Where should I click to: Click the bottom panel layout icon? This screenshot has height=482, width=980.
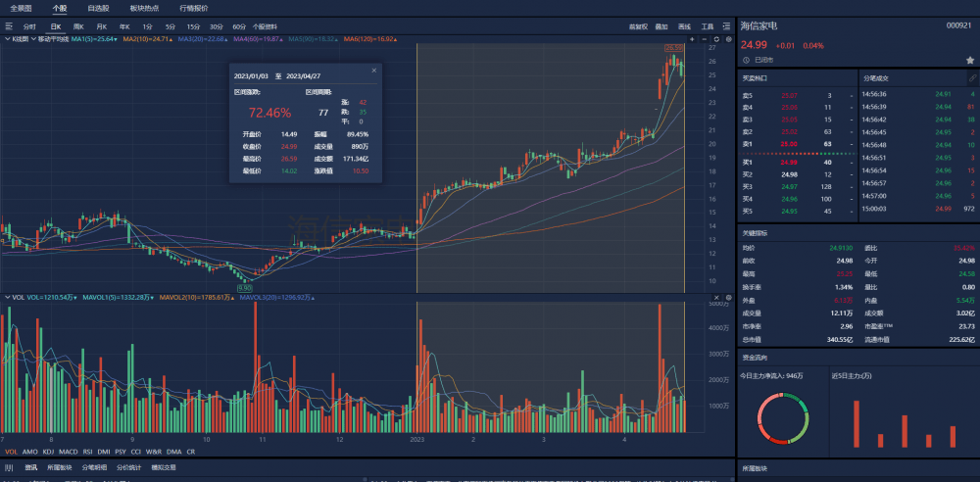[7, 467]
